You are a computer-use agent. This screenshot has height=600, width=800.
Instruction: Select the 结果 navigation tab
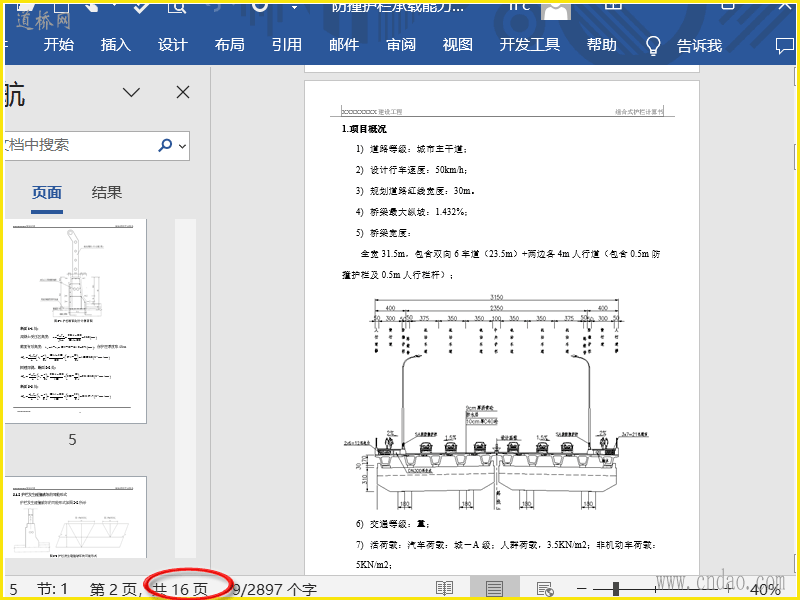(107, 192)
